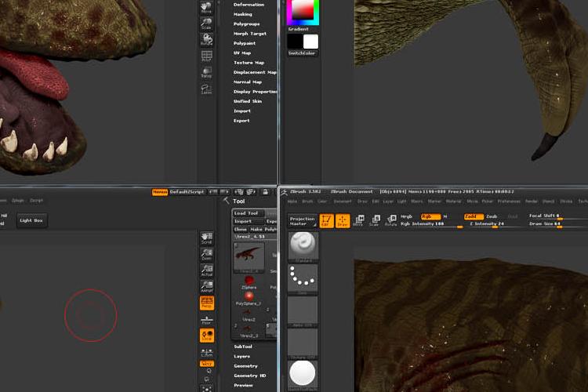
Task: Expand the Polypaint section
Action: 245,44
